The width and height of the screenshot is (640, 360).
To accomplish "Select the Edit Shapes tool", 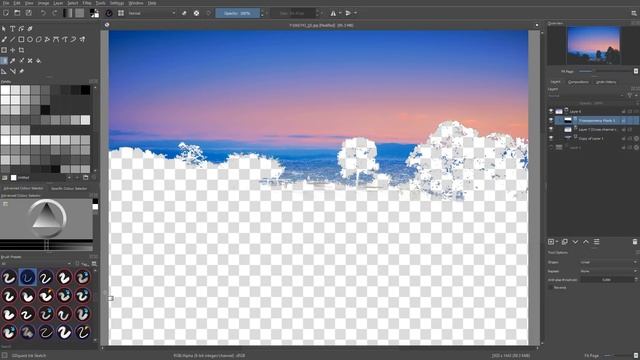I will pos(21,29).
